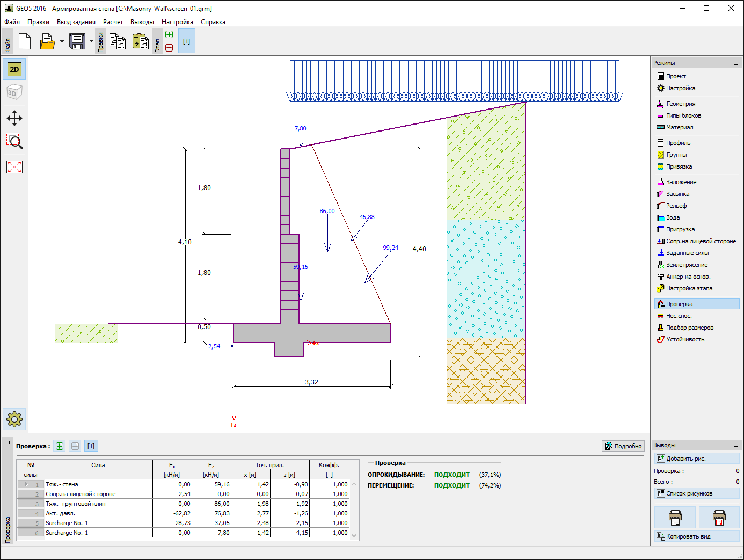Click the Подробно button
The height and width of the screenshot is (560, 744).
pos(623,446)
